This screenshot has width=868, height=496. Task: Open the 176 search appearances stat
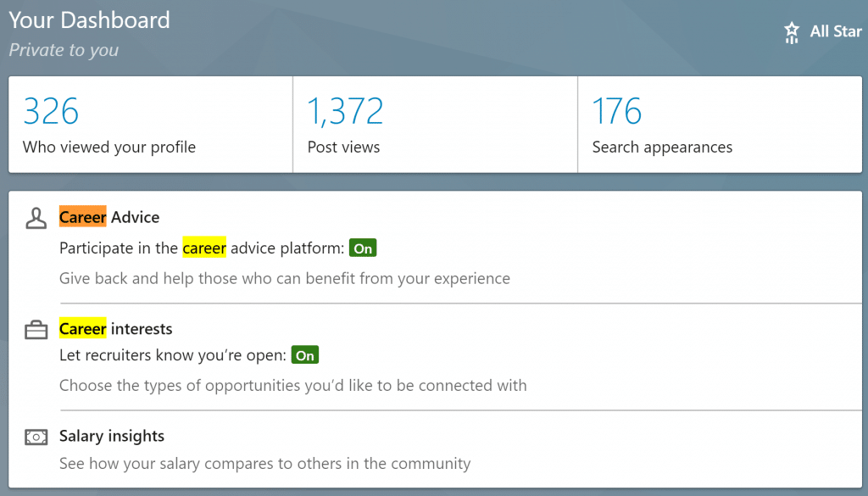point(617,111)
